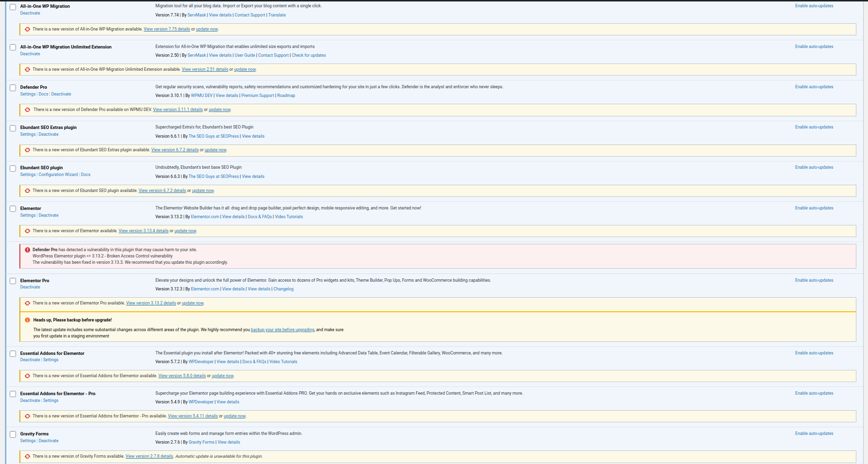Enable auto-updates for Elementor
This screenshot has width=868, height=464.
(x=814, y=208)
